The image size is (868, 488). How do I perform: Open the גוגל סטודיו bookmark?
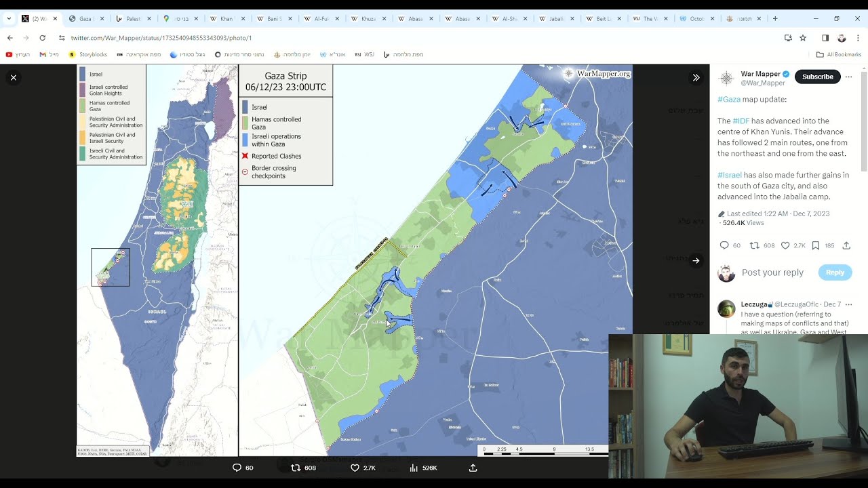188,54
